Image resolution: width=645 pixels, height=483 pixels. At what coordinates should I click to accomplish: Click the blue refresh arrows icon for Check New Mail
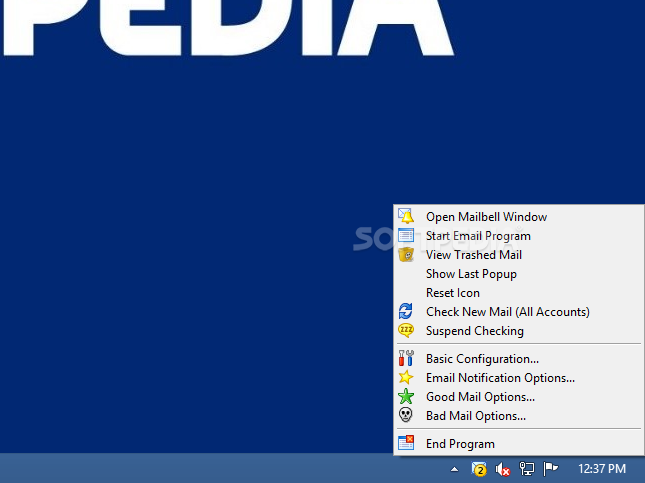click(406, 311)
